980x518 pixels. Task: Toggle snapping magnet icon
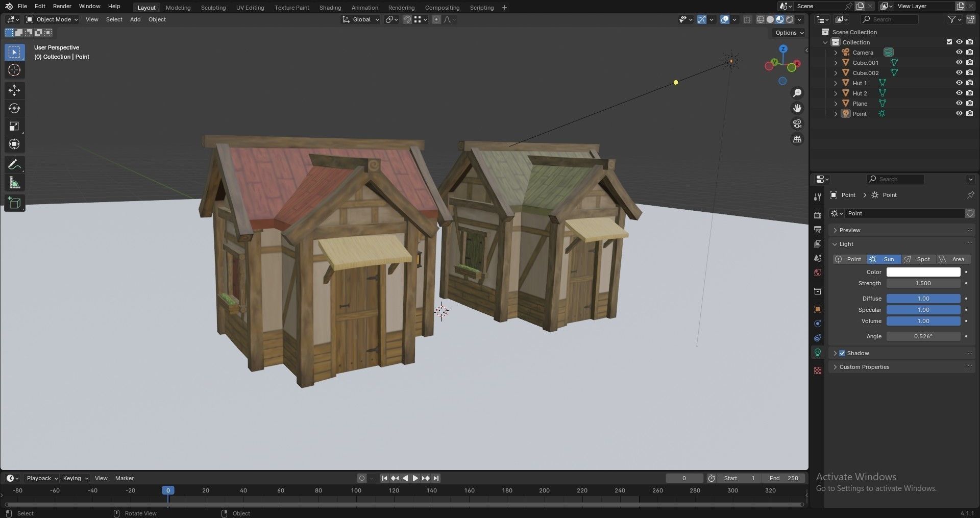(x=407, y=19)
